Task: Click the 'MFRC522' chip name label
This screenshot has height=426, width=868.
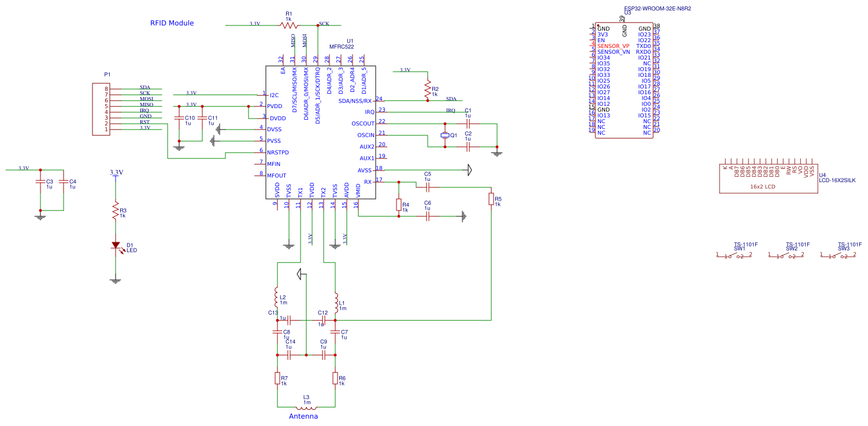Action: [x=342, y=46]
